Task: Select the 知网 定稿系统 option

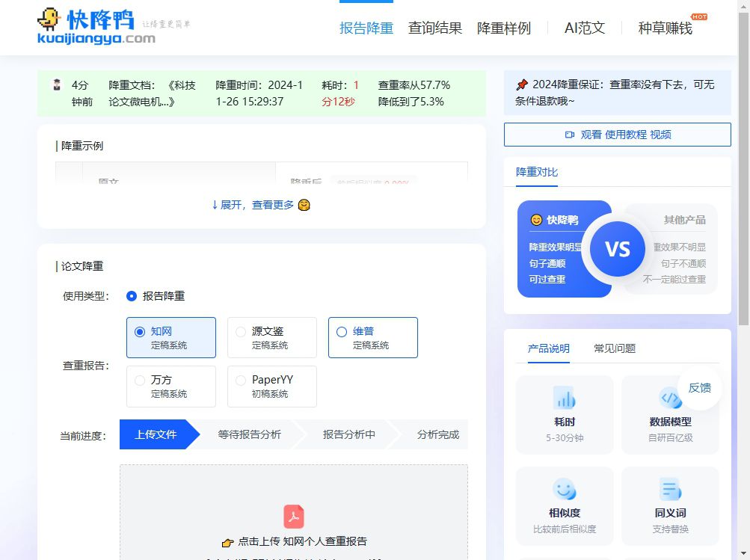Action: (171, 338)
